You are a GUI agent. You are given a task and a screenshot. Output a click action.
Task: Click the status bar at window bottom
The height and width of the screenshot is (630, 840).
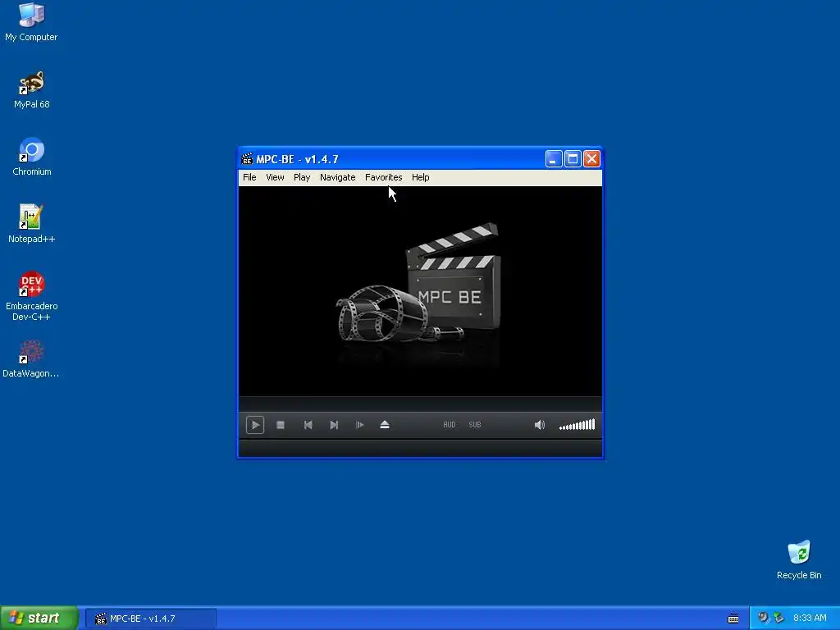click(420, 449)
